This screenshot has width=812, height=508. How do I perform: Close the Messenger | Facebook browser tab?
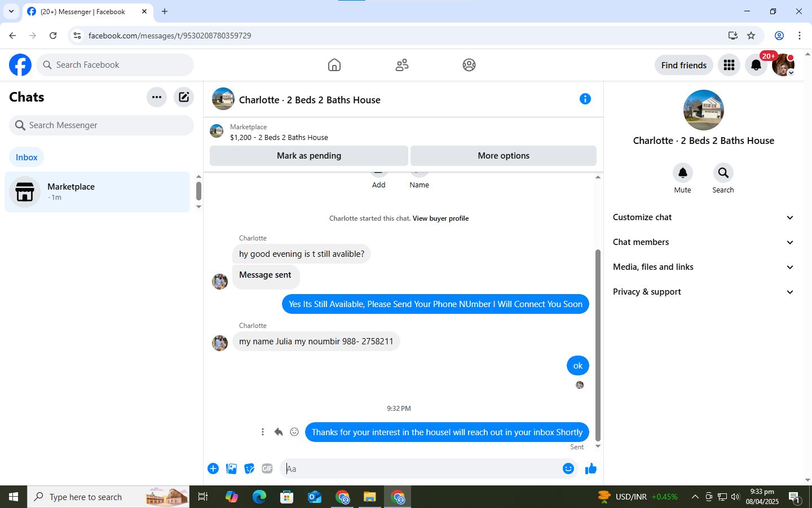tap(144, 11)
